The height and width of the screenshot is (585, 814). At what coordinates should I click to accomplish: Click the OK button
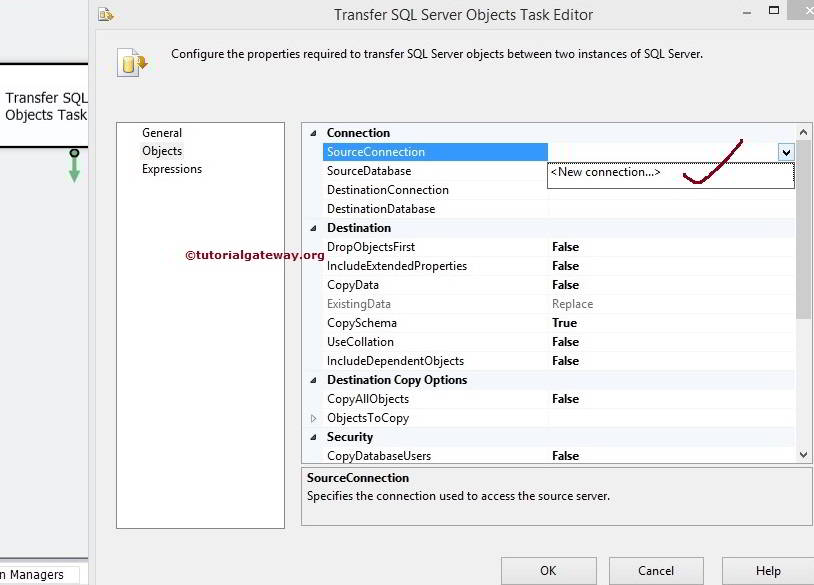pos(549,571)
